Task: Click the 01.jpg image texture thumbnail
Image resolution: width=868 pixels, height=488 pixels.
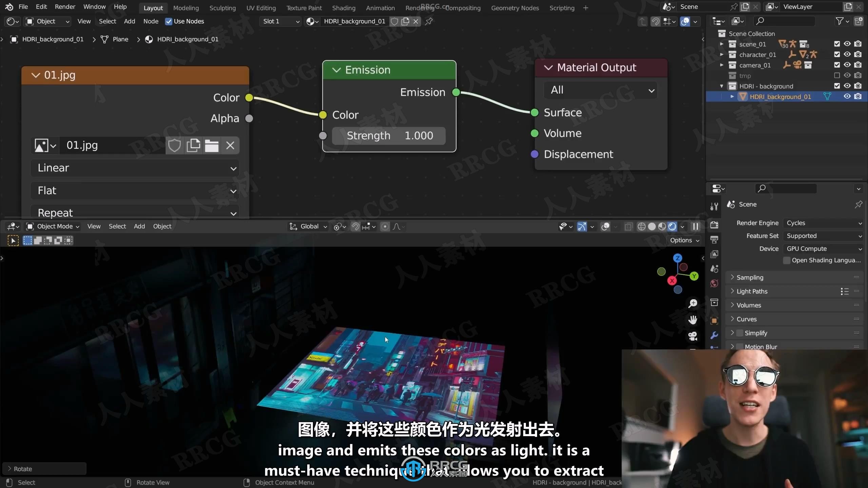Action: pos(42,145)
